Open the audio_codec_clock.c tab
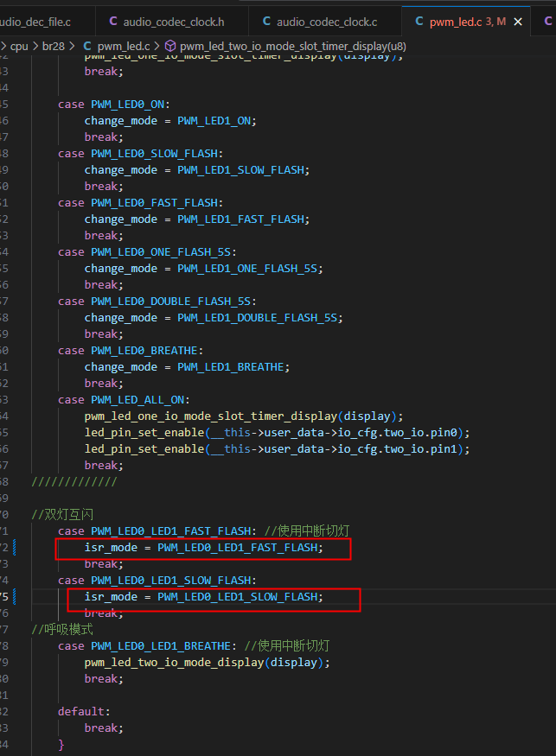 [x=325, y=22]
